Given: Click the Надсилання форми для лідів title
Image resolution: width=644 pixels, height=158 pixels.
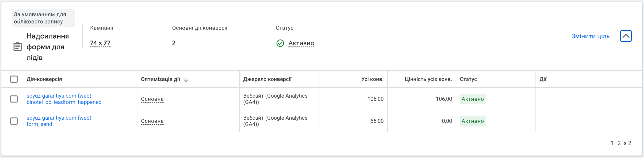Looking at the screenshot, I should point(48,47).
